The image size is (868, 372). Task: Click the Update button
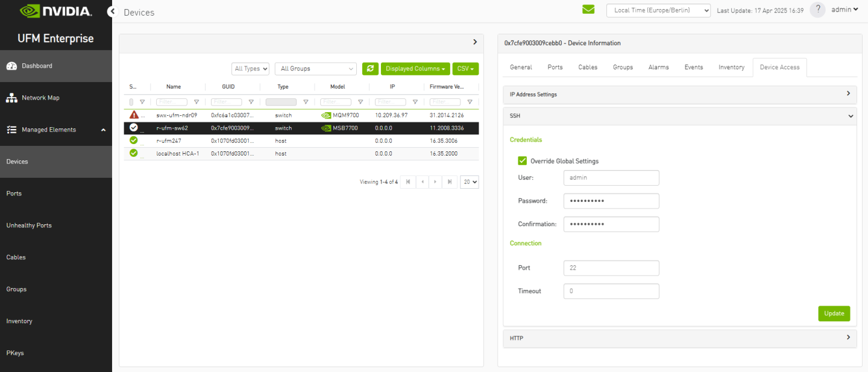(834, 314)
